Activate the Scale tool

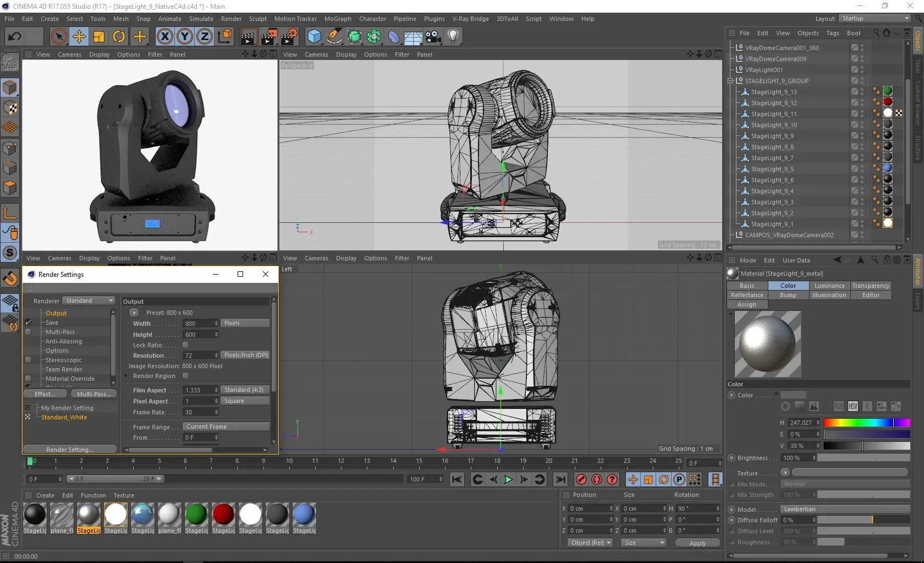(99, 37)
